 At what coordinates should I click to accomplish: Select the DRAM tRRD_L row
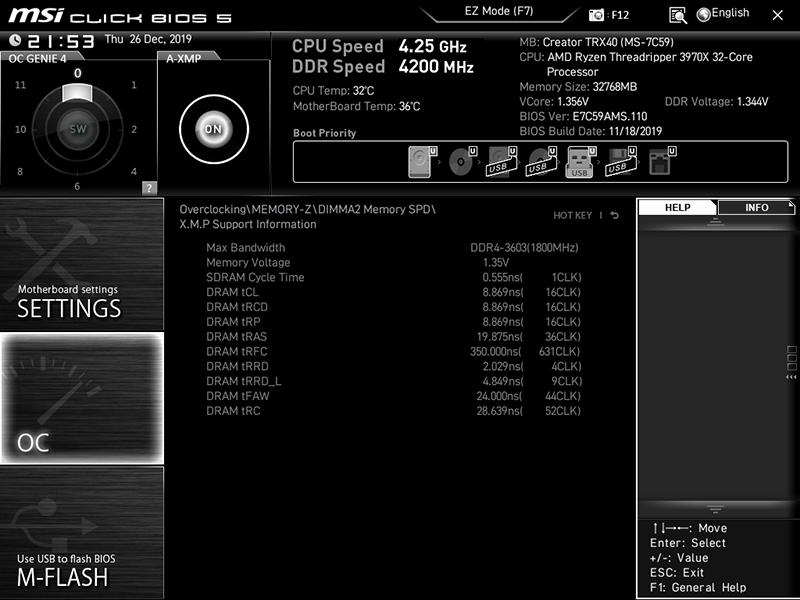coord(393,381)
